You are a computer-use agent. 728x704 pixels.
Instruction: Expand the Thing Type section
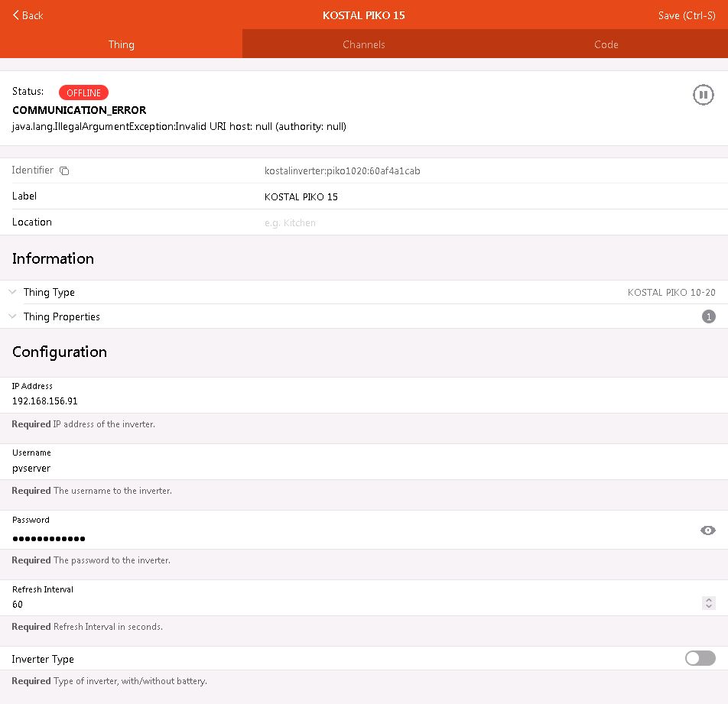(364, 292)
